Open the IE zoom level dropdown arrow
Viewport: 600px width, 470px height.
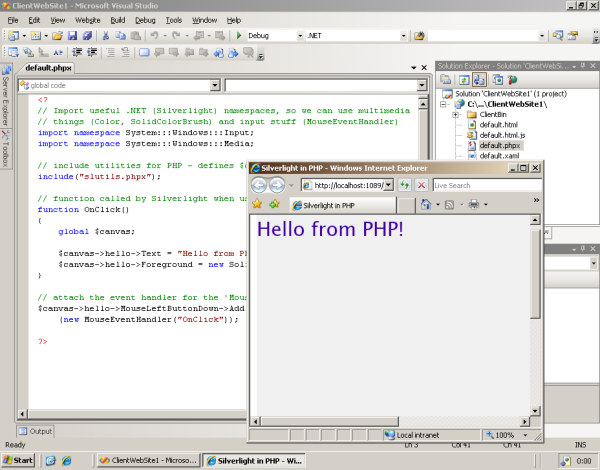pos(525,435)
